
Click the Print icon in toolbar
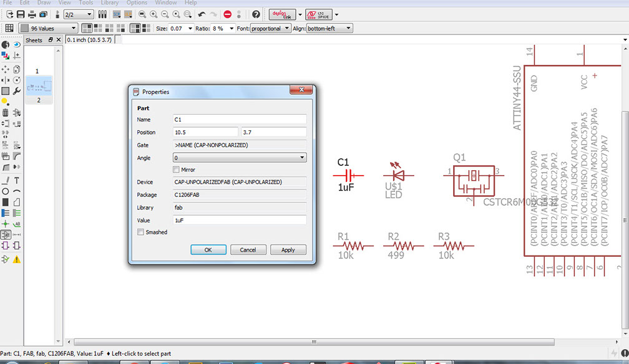point(32,14)
